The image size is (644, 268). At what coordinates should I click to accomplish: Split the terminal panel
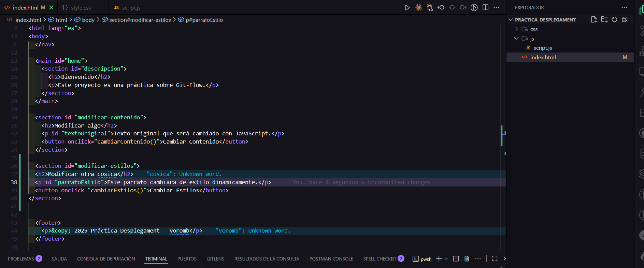456,259
